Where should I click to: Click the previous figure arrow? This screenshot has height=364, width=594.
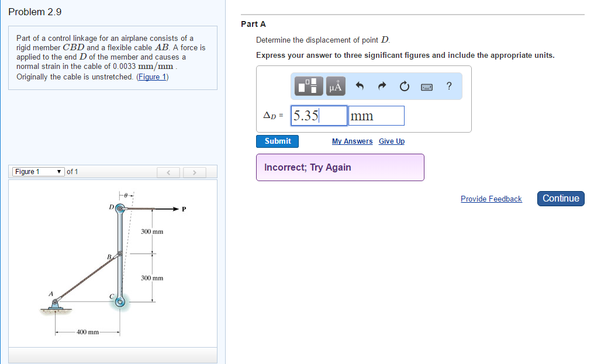pyautogui.click(x=168, y=172)
